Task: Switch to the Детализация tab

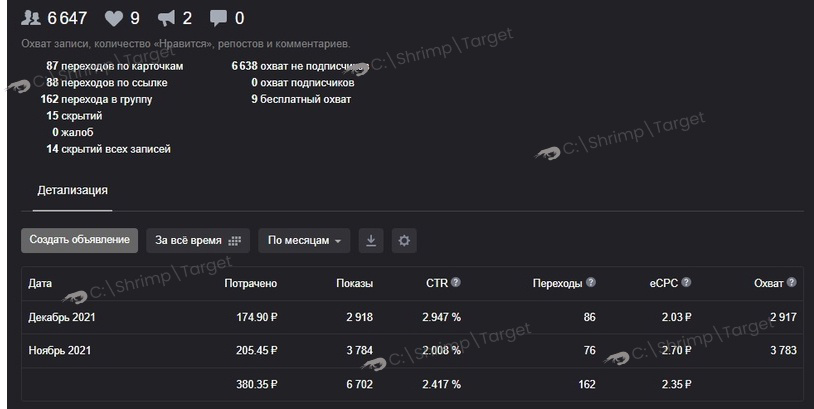Action: tap(72, 190)
